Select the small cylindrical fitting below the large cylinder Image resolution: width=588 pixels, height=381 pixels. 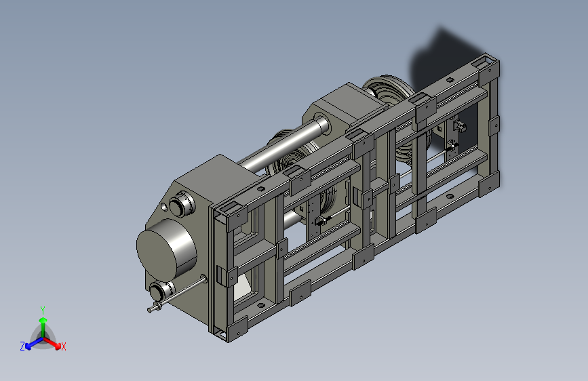pyautogui.click(x=162, y=292)
